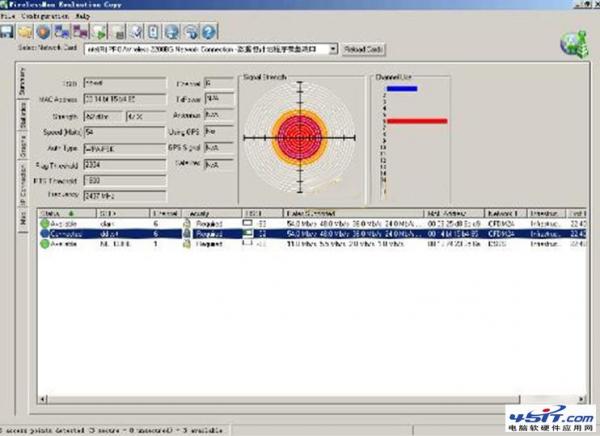Click the gray printer-like toolbar icon

(x=118, y=32)
